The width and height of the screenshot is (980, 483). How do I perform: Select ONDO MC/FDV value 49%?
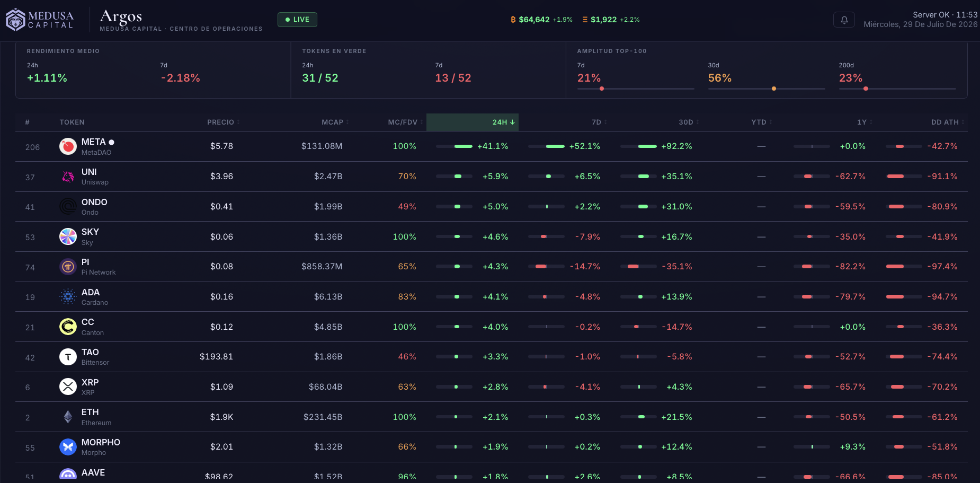[407, 207]
